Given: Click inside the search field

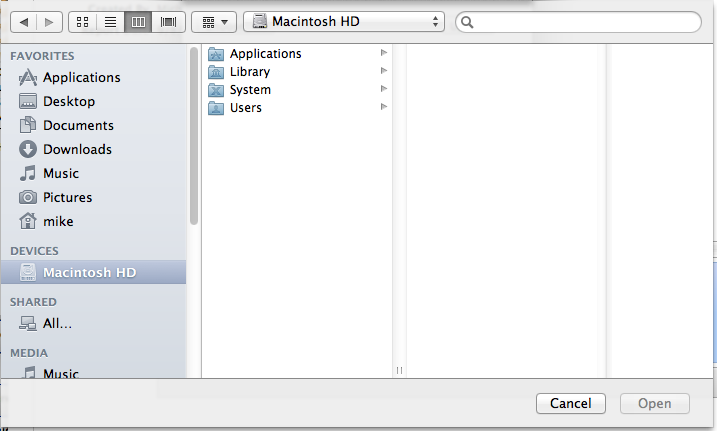Looking at the screenshot, I should pyautogui.click(x=578, y=22).
